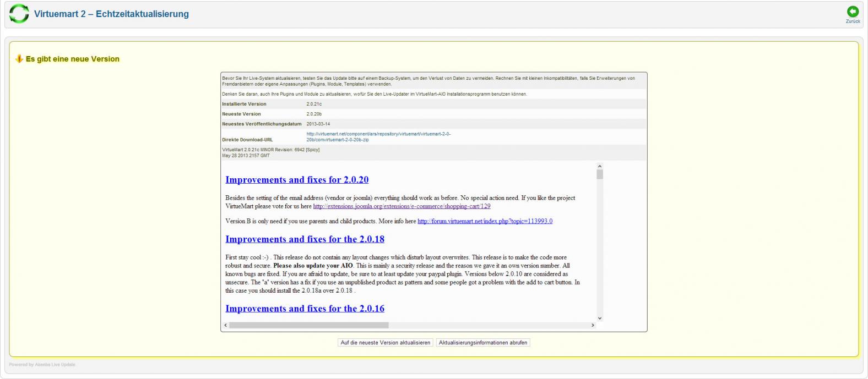Follow the extensions.joomla.org shopping-cart vote link
868x379 pixels.
(x=402, y=206)
